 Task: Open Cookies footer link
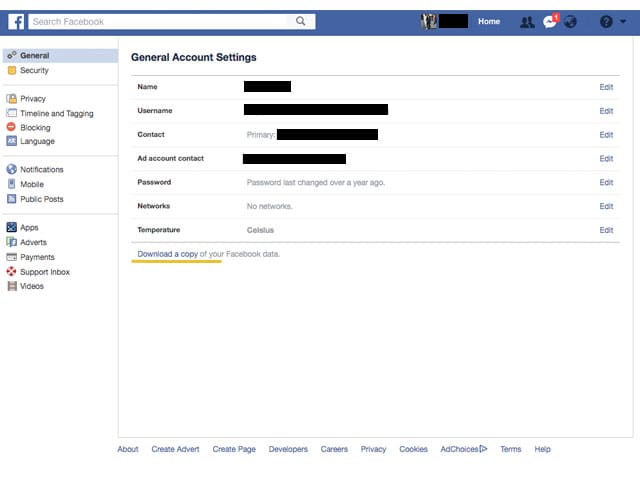point(413,449)
